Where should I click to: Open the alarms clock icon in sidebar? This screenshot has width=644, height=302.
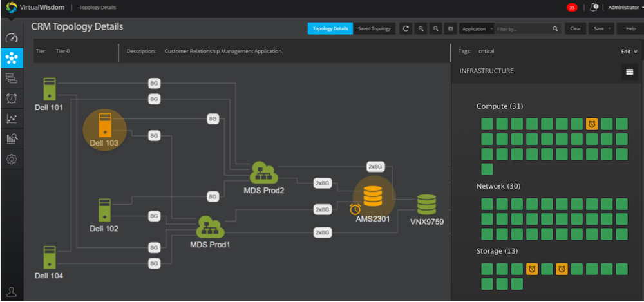coord(12,99)
